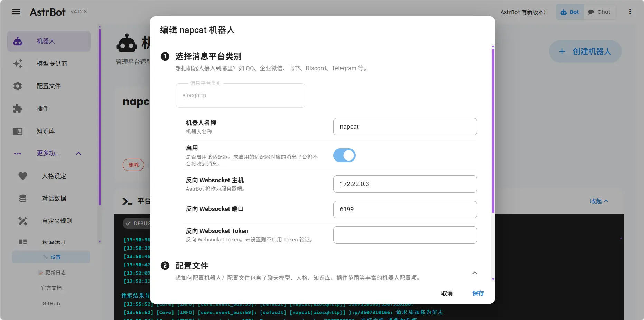Open the top-right three-dot menu
The width and height of the screenshot is (644, 320).
point(630,11)
